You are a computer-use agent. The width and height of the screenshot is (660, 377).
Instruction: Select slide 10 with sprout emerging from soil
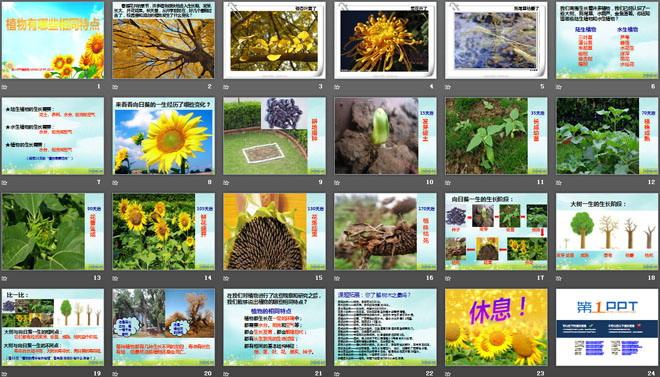click(x=385, y=136)
